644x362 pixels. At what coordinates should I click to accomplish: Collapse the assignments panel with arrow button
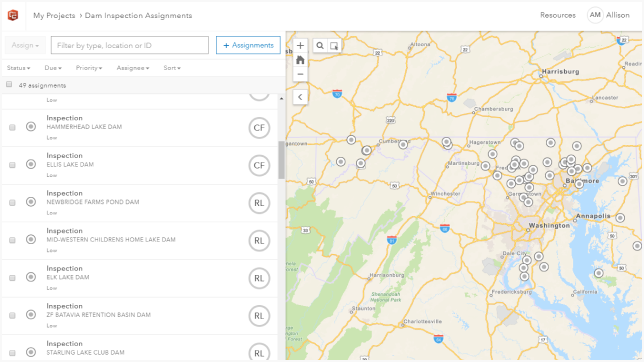pos(300,97)
